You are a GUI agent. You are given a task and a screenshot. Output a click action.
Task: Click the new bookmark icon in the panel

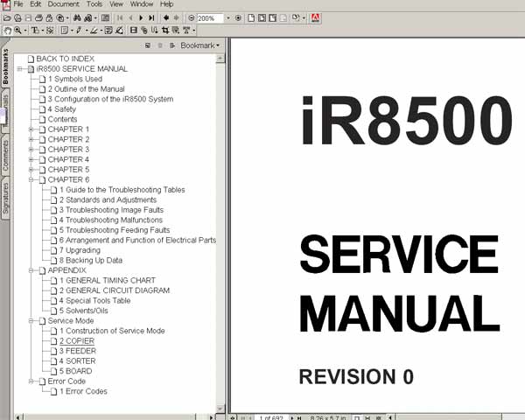pyautogui.click(x=147, y=45)
